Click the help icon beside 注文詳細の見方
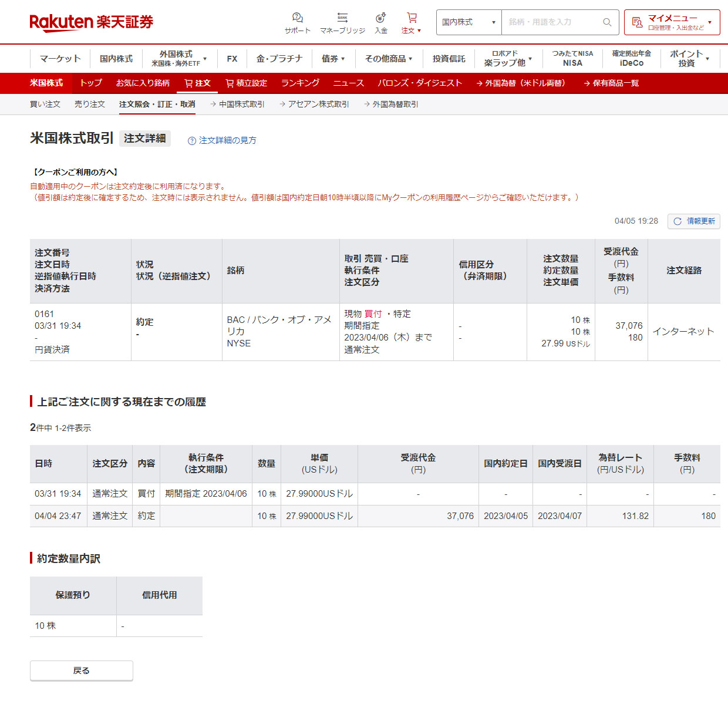This screenshot has width=728, height=701. click(191, 141)
